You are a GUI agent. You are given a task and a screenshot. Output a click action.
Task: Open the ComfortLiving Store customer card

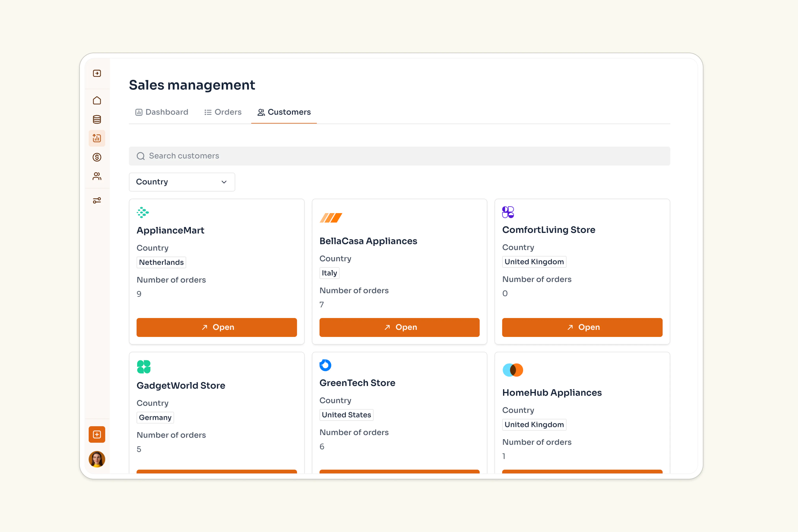click(582, 327)
